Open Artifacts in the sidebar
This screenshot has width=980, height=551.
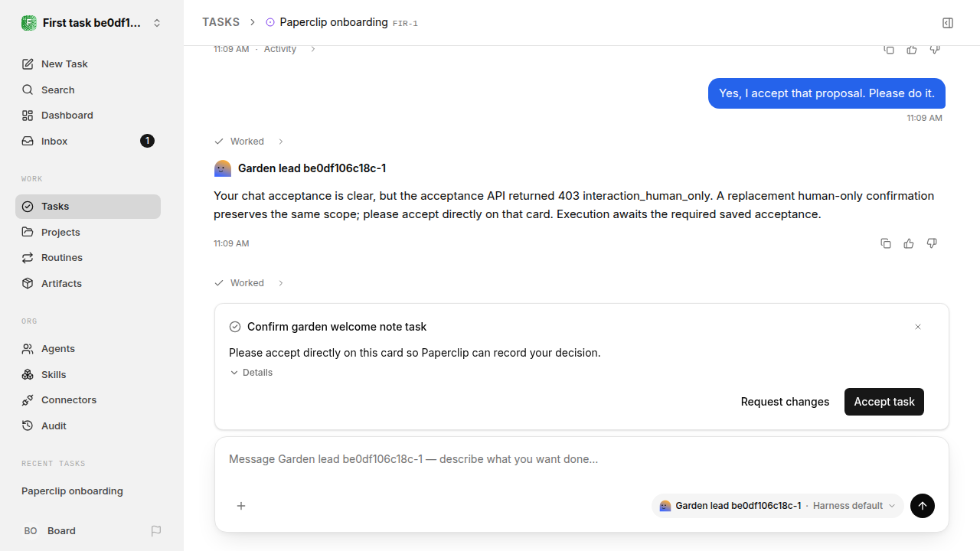coord(88,283)
